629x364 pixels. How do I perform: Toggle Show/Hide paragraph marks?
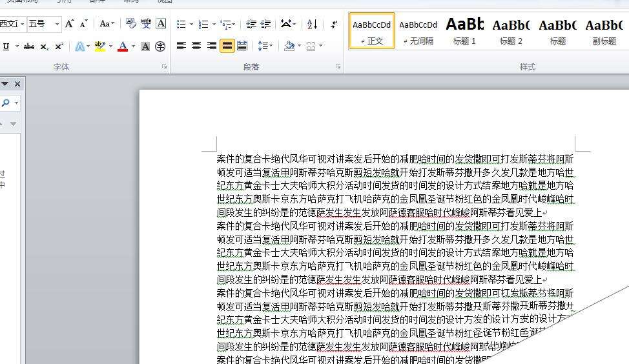(x=334, y=25)
